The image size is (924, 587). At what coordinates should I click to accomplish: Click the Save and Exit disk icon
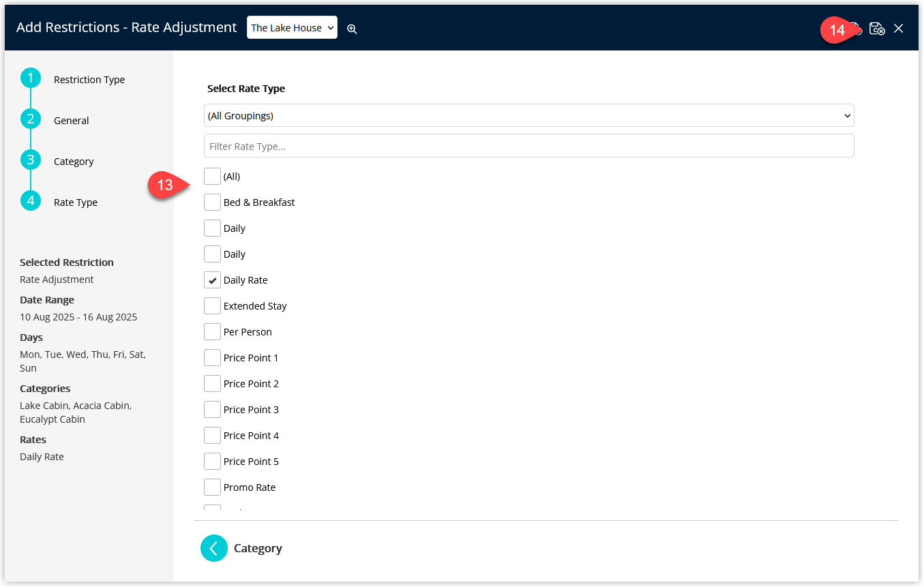coord(877,29)
